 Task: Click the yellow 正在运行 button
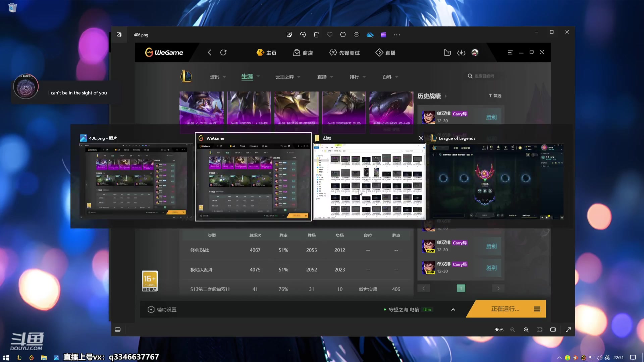505,309
